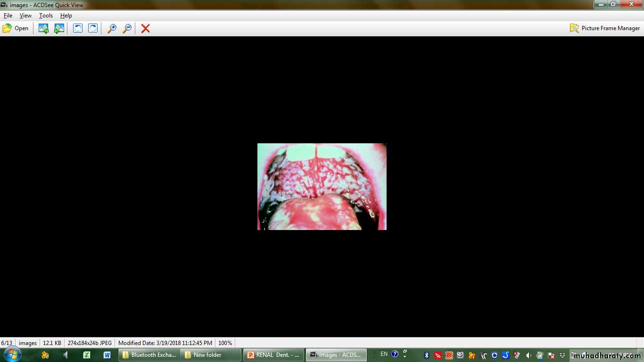Rotate the image counterclockwise
The image size is (644, 362).
(78, 28)
